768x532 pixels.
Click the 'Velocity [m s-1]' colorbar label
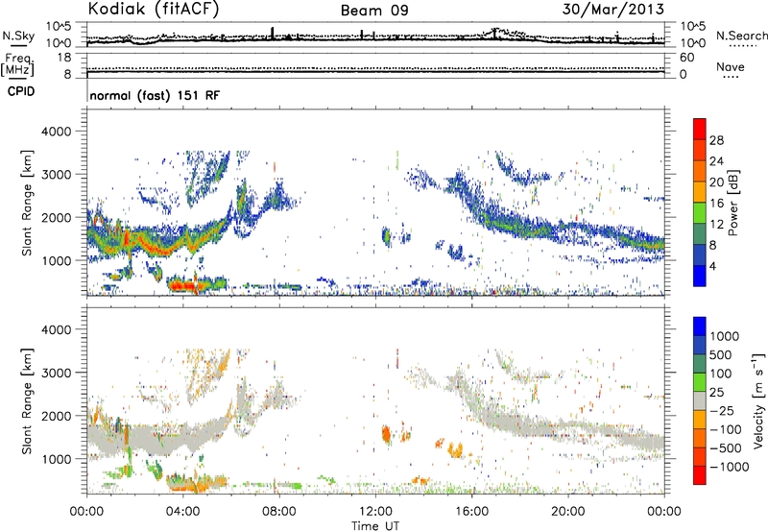tap(758, 400)
